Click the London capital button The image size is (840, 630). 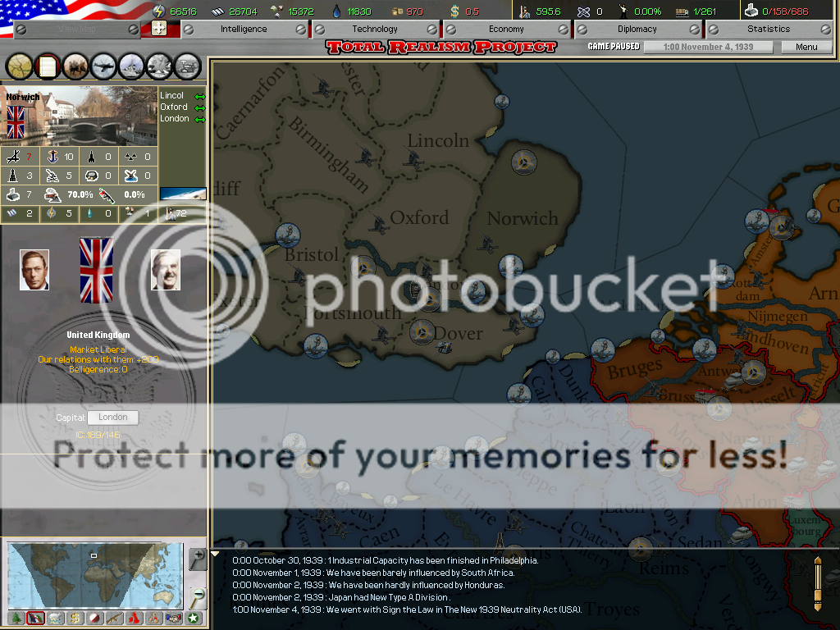tap(113, 418)
